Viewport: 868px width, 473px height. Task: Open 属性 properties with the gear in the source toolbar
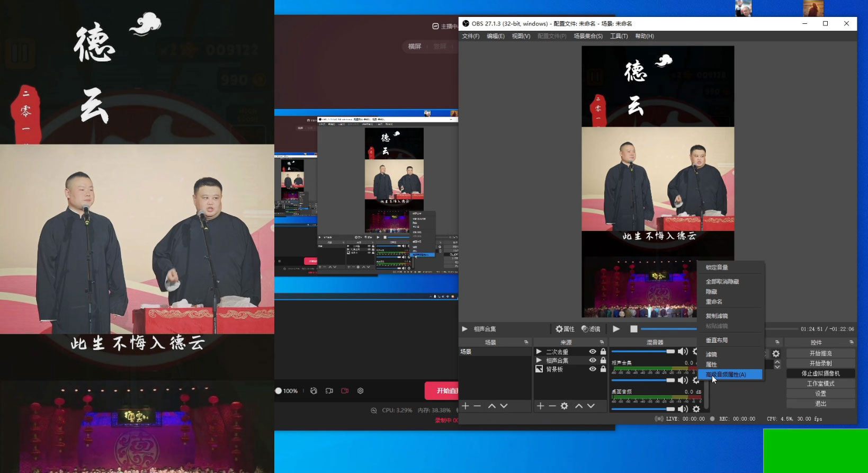click(x=565, y=329)
